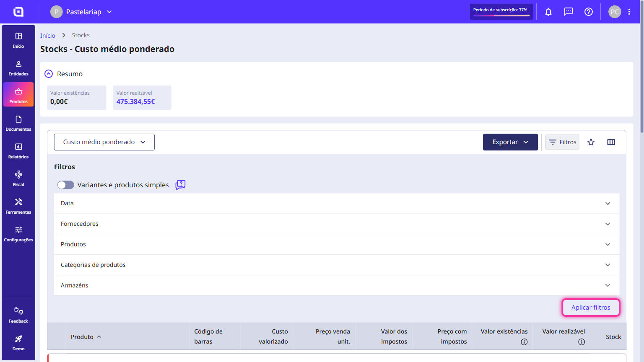The width and height of the screenshot is (644, 362).
Task: Collapse the Resumo section
Action: tap(49, 74)
